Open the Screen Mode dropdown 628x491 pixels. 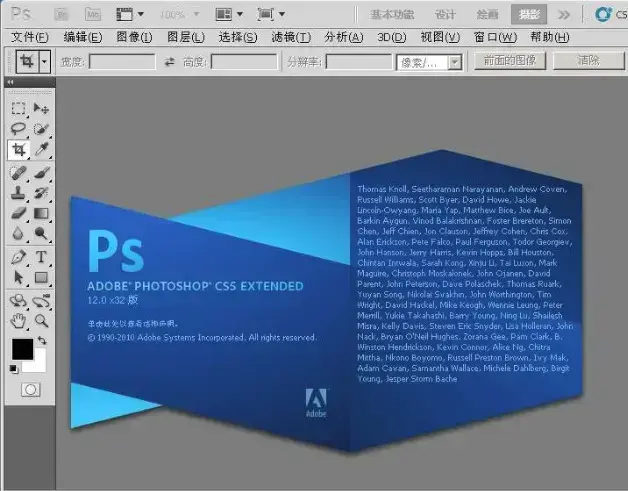tap(271, 15)
